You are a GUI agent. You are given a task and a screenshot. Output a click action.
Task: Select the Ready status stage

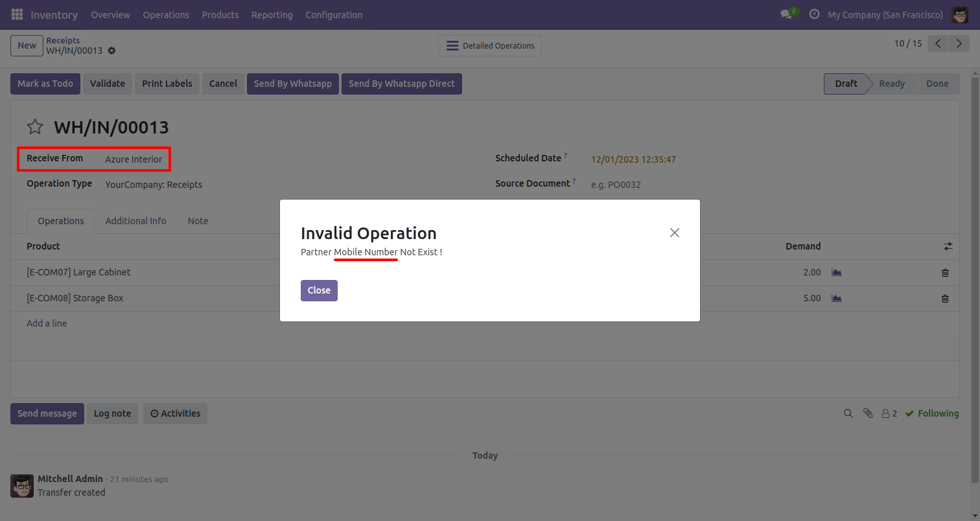pyautogui.click(x=892, y=84)
